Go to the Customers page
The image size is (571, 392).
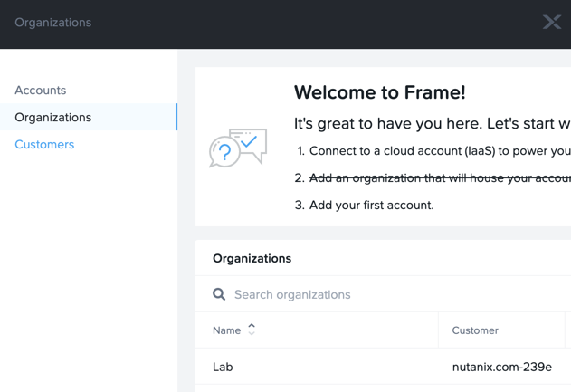(44, 144)
